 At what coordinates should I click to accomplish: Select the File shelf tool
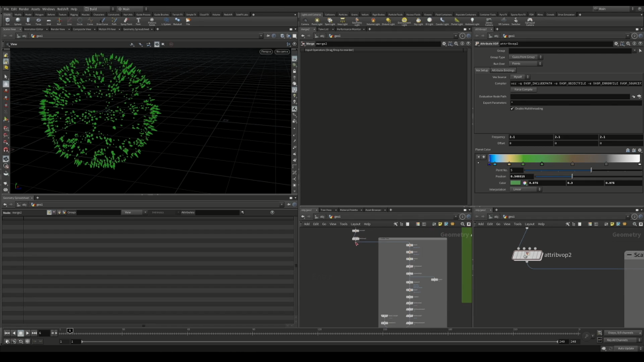188,21
